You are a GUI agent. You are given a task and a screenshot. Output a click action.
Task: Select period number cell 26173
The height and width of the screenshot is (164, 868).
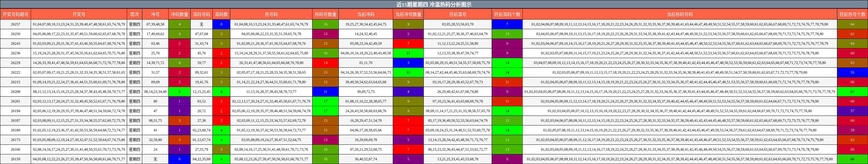click(x=15, y=140)
